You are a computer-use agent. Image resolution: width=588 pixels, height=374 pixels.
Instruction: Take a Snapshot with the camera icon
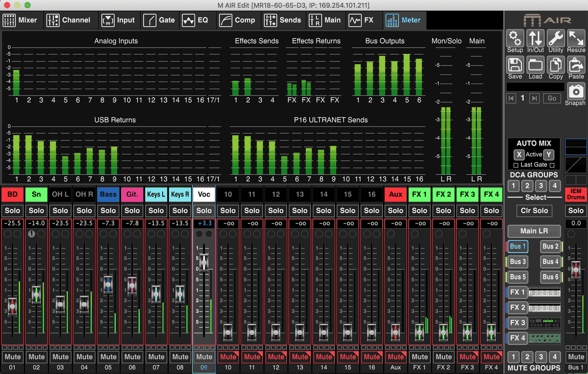point(576,91)
